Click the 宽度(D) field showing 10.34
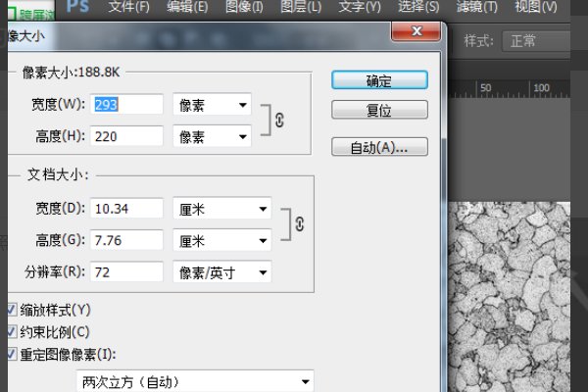The width and height of the screenshot is (588, 392). (x=126, y=208)
